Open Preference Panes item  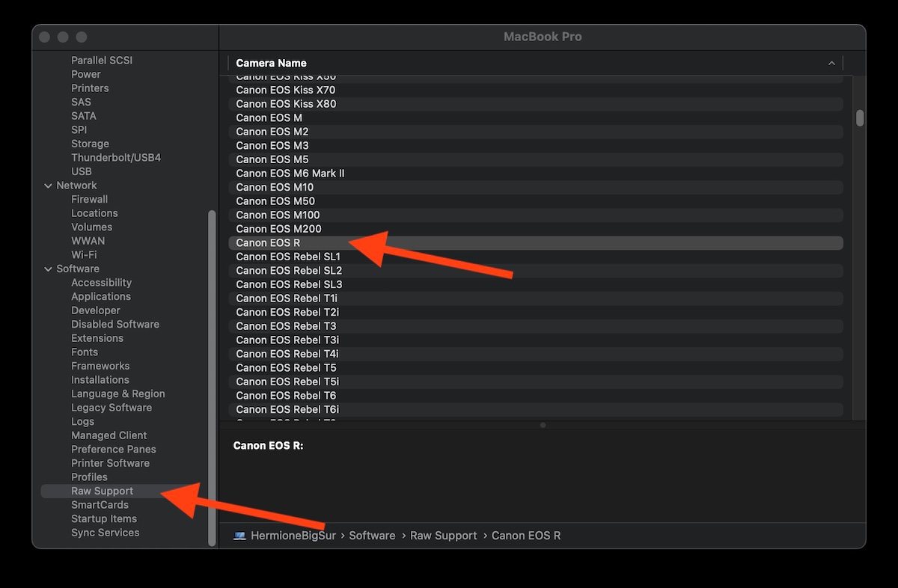(x=114, y=449)
